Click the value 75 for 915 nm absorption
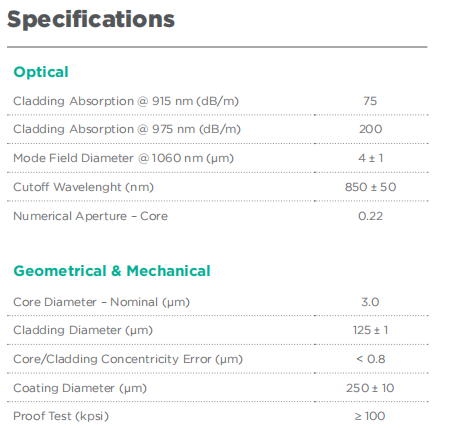This screenshot has width=455, height=429. [x=370, y=101]
